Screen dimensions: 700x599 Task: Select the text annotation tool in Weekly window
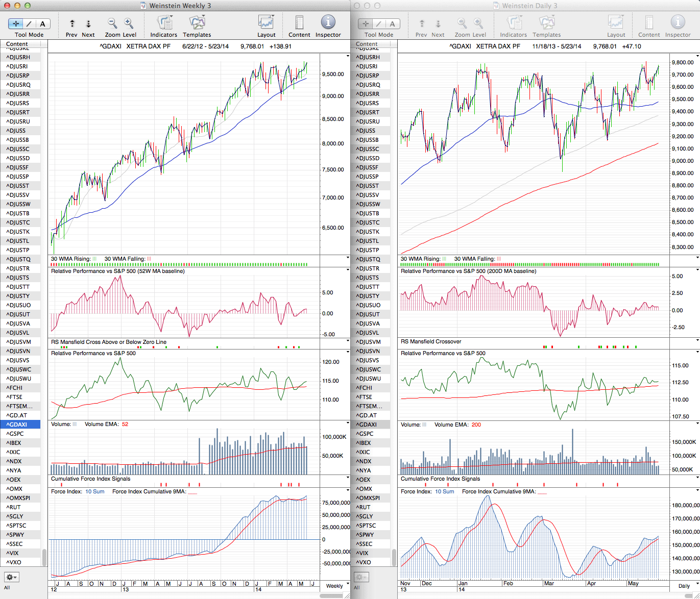point(42,24)
